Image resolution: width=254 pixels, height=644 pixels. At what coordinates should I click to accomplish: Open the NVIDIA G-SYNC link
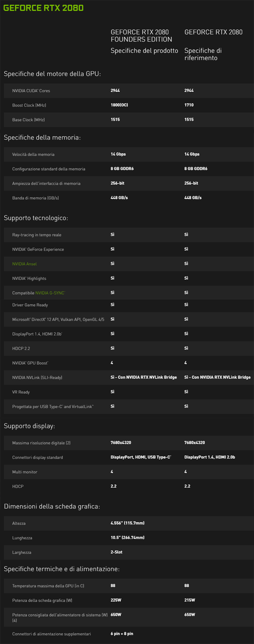50,293
